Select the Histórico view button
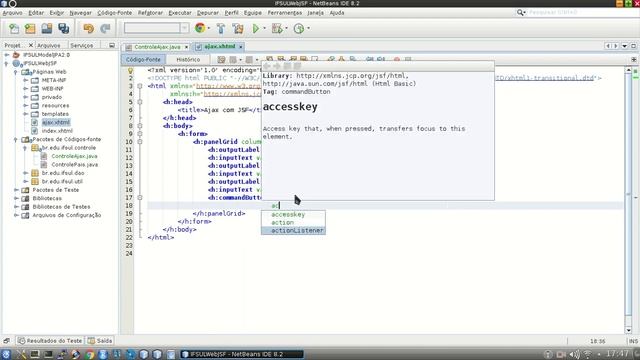The height and width of the screenshot is (360, 640). [188, 60]
